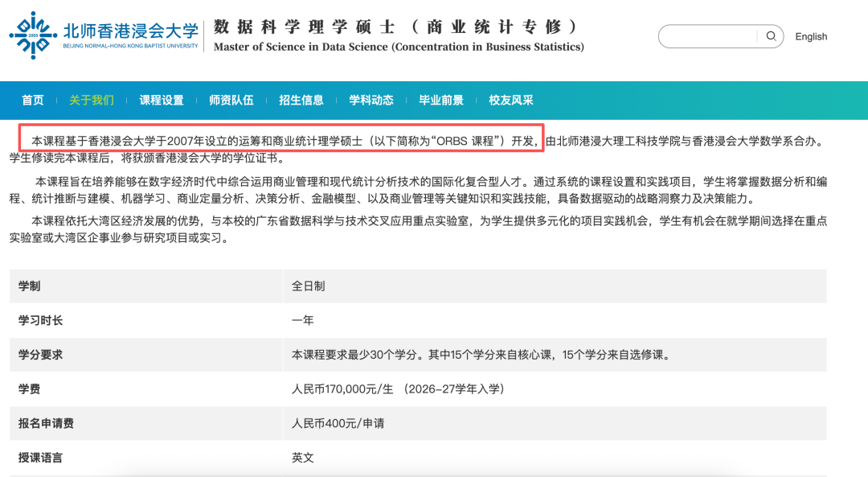The width and height of the screenshot is (868, 477).
Task: Select the 学费 tuition row
Action: click(434, 389)
